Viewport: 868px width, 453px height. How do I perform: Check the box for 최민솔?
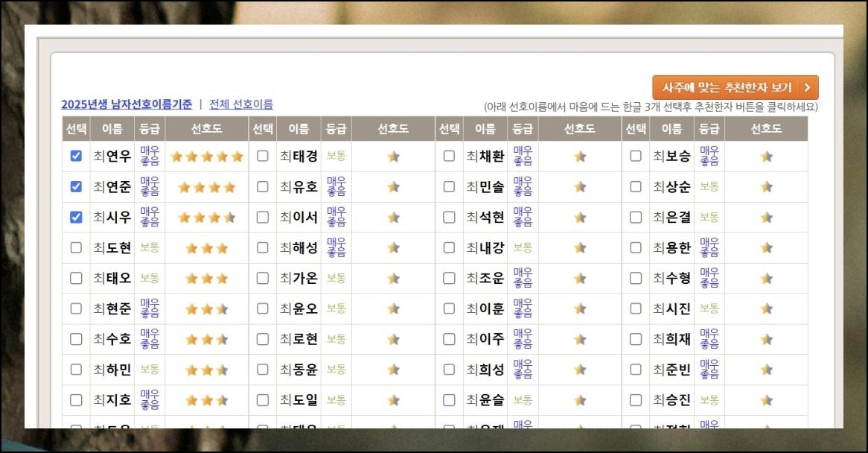450,186
